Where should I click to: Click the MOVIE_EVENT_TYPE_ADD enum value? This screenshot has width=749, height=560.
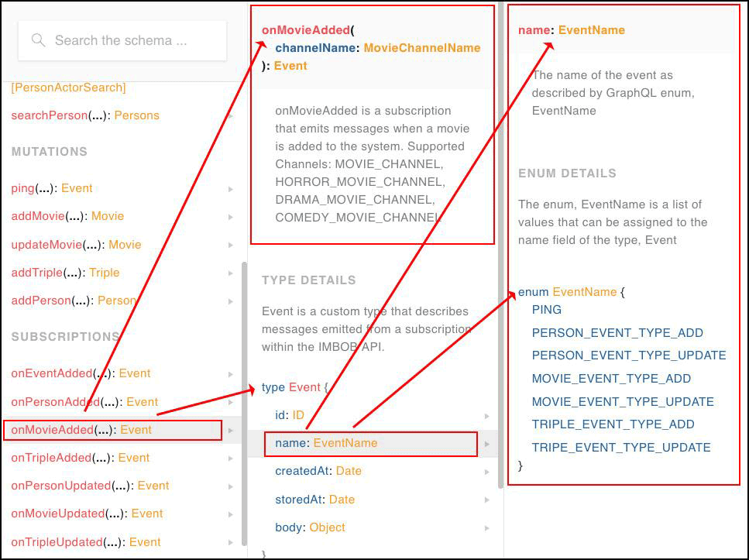[x=611, y=379]
